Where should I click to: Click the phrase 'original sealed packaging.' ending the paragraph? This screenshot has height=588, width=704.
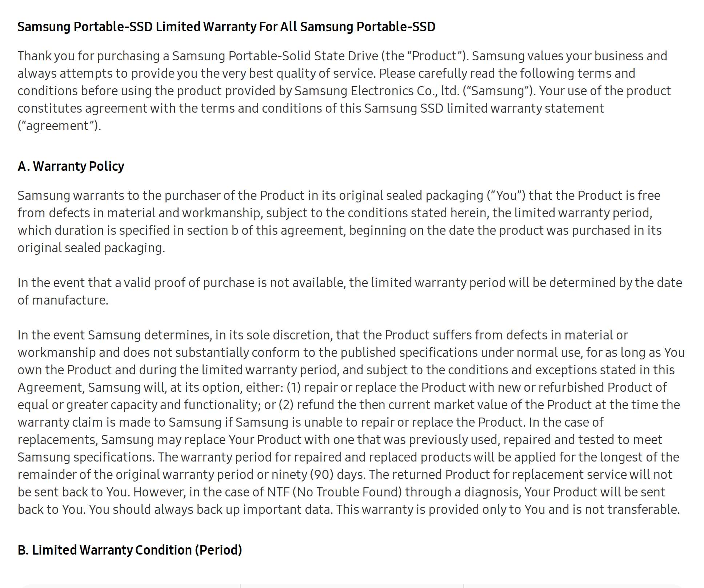pos(91,248)
